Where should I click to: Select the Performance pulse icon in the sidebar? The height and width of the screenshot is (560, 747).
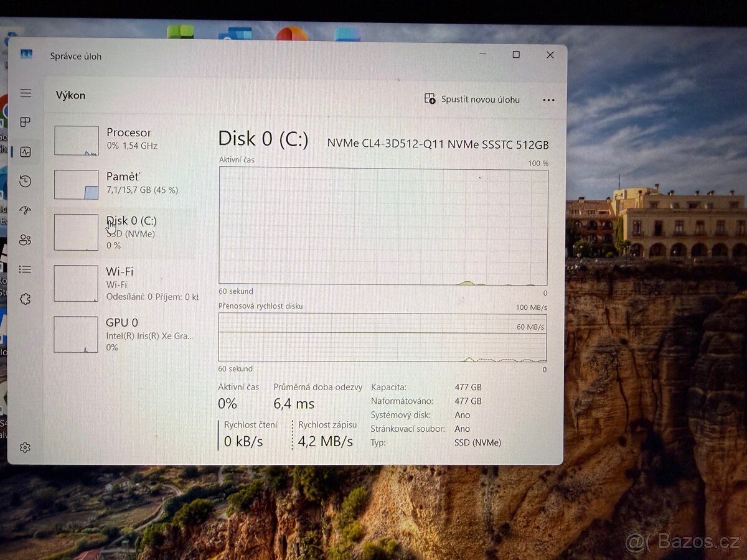coord(26,151)
